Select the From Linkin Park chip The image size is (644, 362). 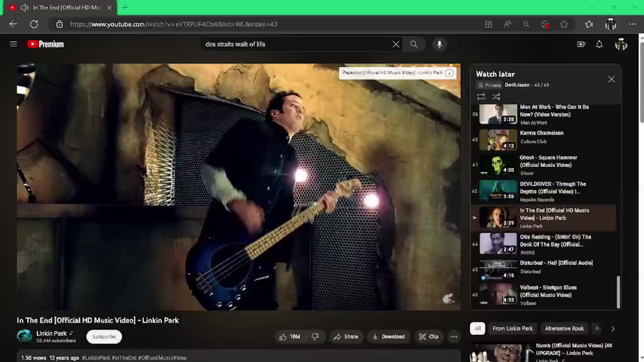click(x=512, y=328)
